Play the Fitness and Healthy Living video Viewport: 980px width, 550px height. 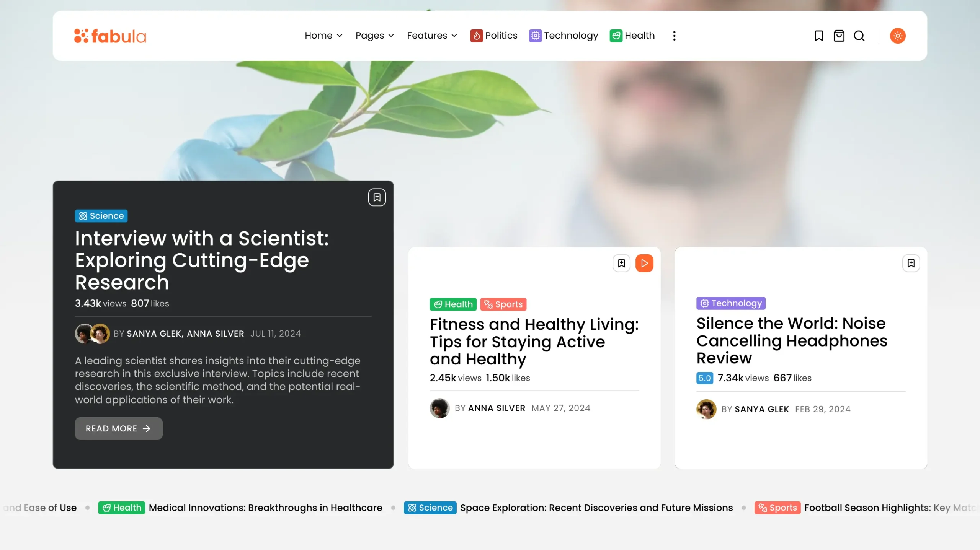(644, 263)
